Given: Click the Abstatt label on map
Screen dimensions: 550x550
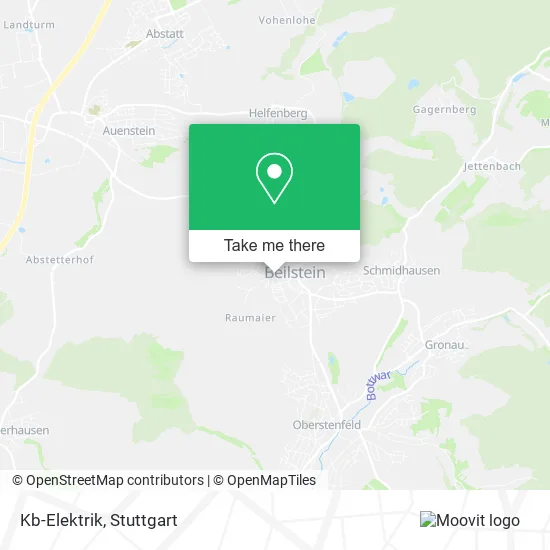Looking at the screenshot, I should pos(165,34).
